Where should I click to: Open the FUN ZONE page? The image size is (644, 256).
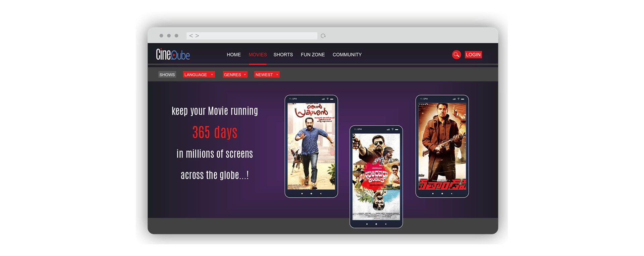click(313, 55)
